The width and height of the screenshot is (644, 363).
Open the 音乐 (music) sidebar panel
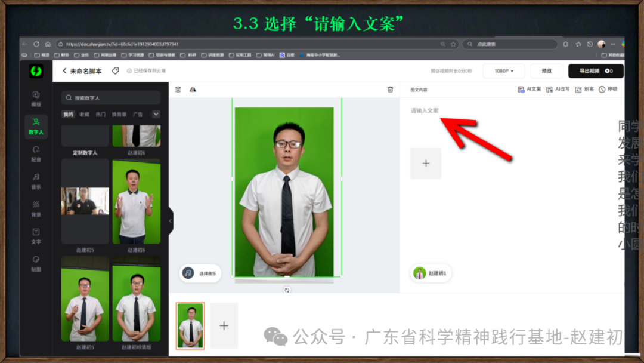(x=36, y=181)
